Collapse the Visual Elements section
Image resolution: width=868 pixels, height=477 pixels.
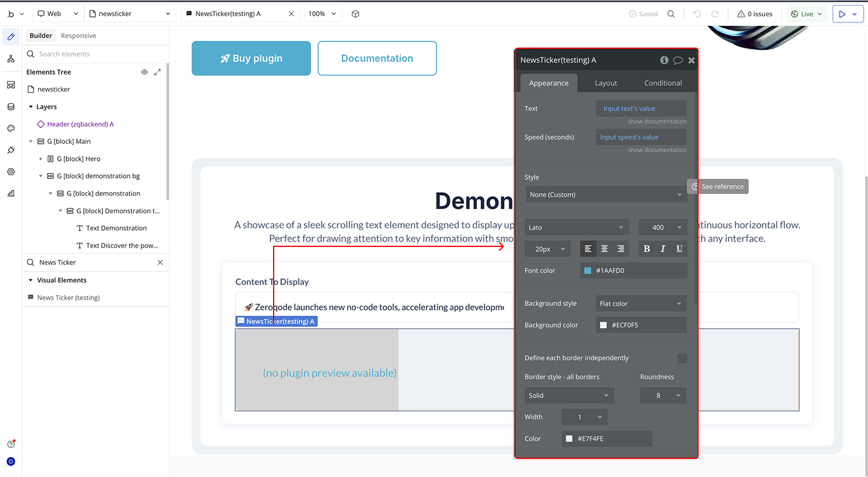[31, 281]
